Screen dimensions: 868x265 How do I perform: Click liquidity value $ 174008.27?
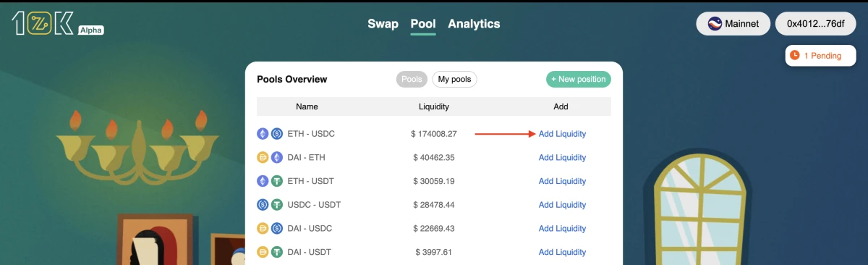(434, 134)
